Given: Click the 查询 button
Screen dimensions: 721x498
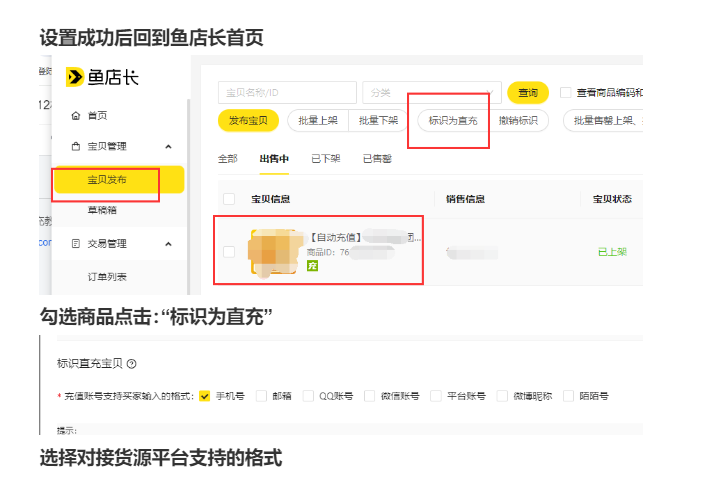Looking at the screenshot, I should [528, 92].
